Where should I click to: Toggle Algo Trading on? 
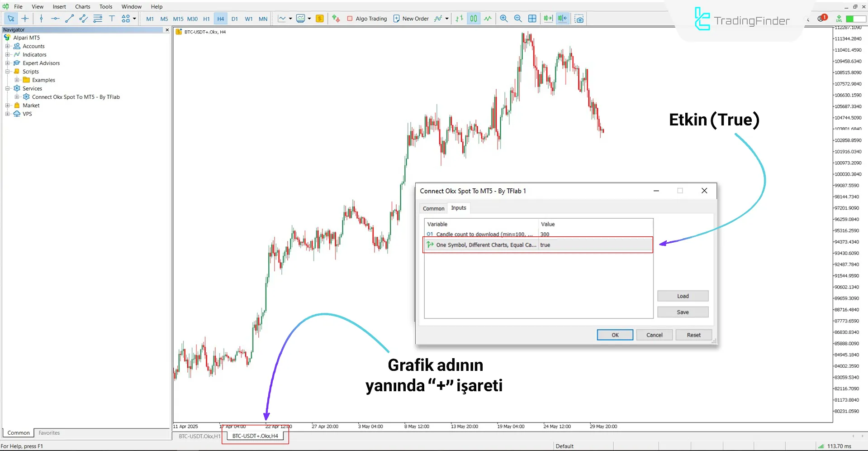tap(367, 19)
